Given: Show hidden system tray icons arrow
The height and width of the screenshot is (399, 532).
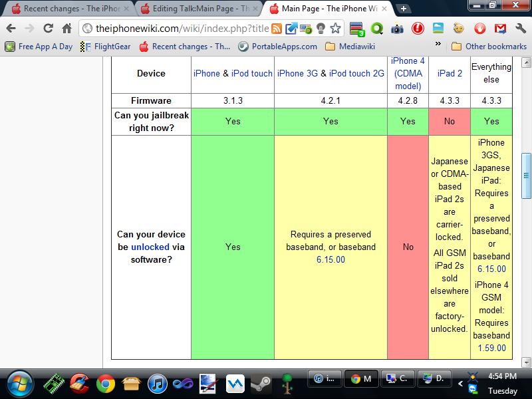Looking at the screenshot, I should pyautogui.click(x=460, y=384).
